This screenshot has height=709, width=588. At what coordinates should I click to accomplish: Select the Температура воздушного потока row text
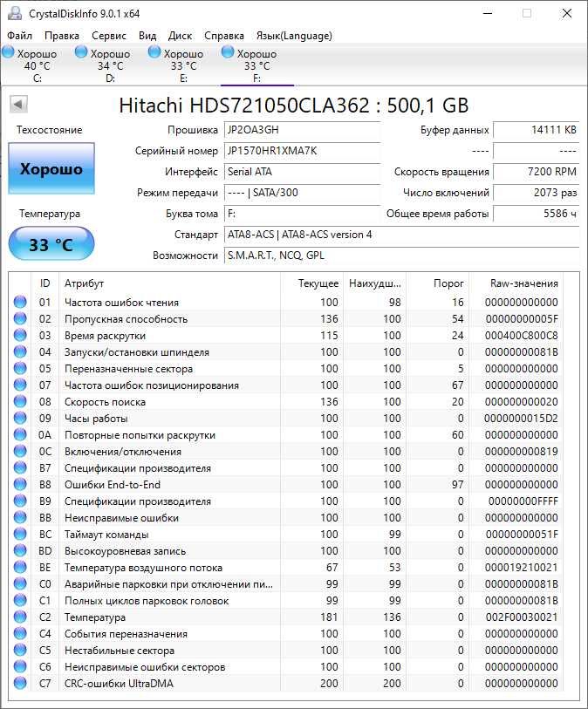(143, 568)
